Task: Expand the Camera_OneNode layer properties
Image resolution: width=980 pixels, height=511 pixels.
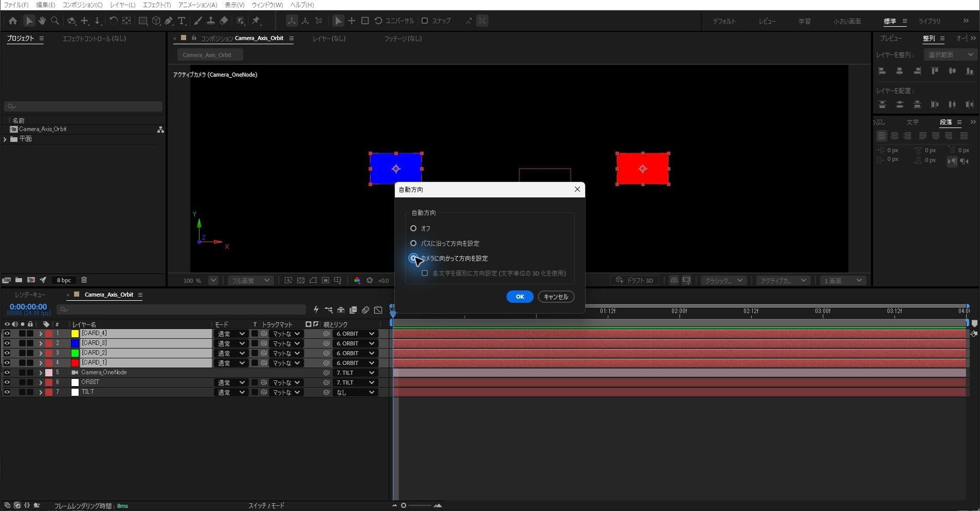Action: click(41, 373)
